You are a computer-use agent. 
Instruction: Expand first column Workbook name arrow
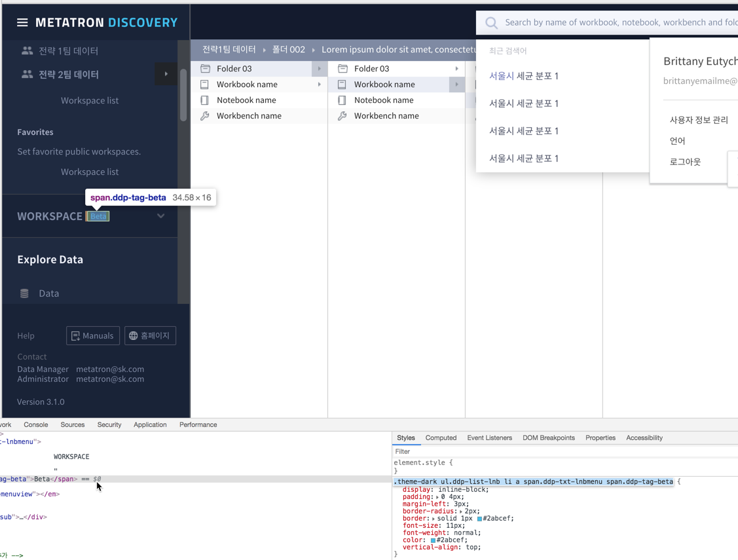(x=319, y=84)
